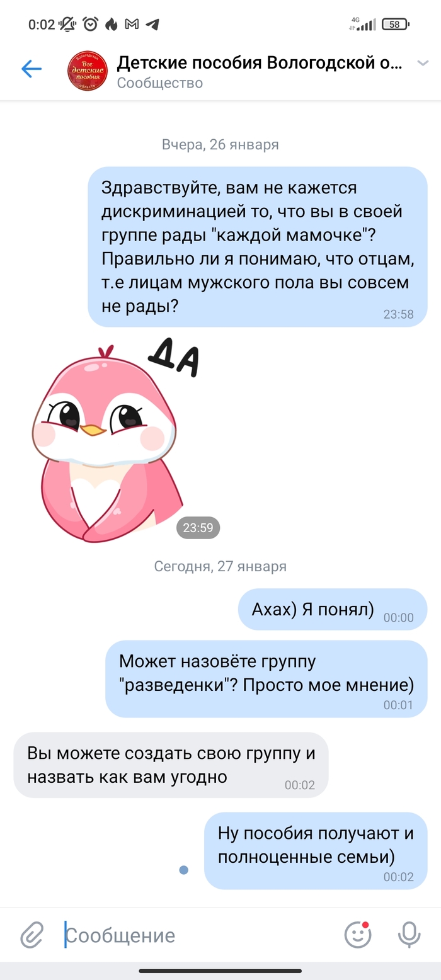
Task: Select the message about "разведенки" group name
Action: pos(266,678)
